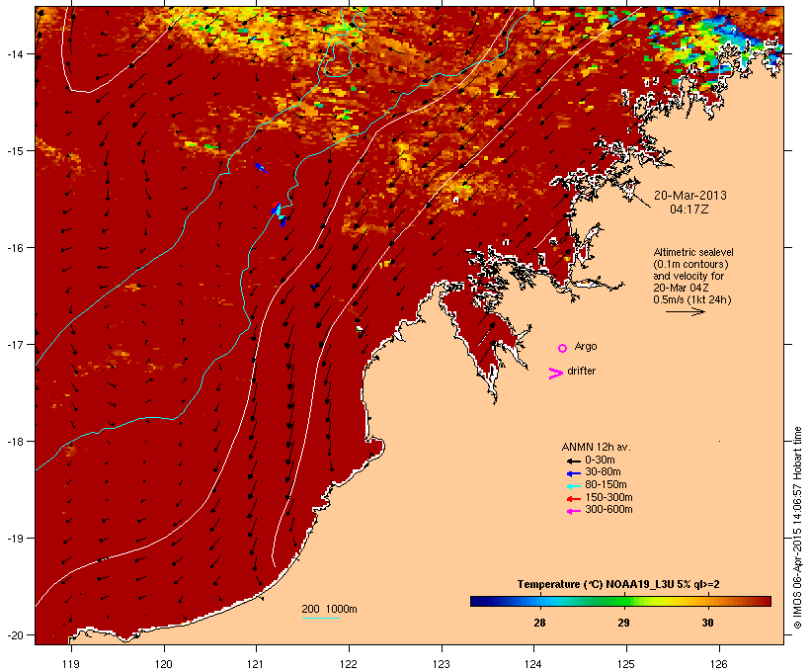Click the latitude axis label -15

[14, 151]
